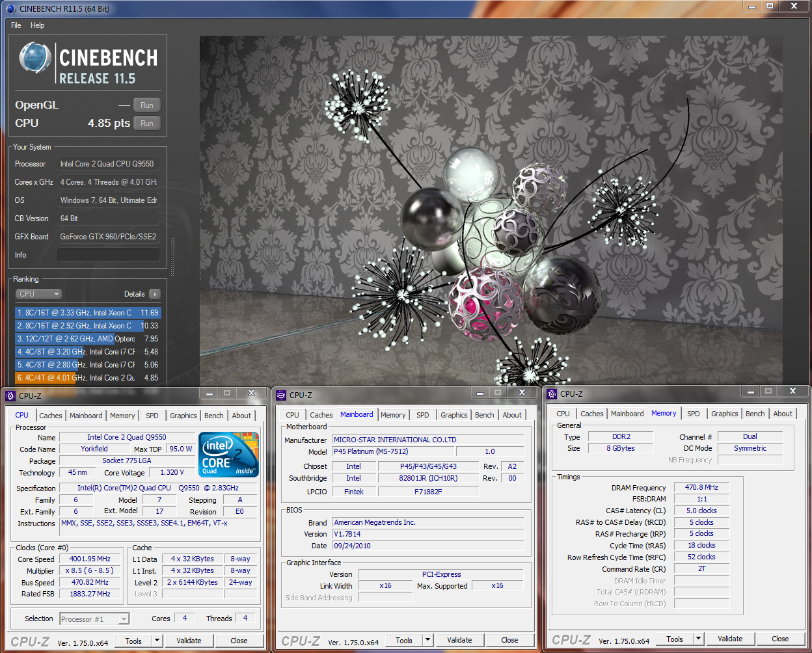Click the Code Name value Yorkfield
The width and height of the screenshot is (812, 653).
coord(94,449)
